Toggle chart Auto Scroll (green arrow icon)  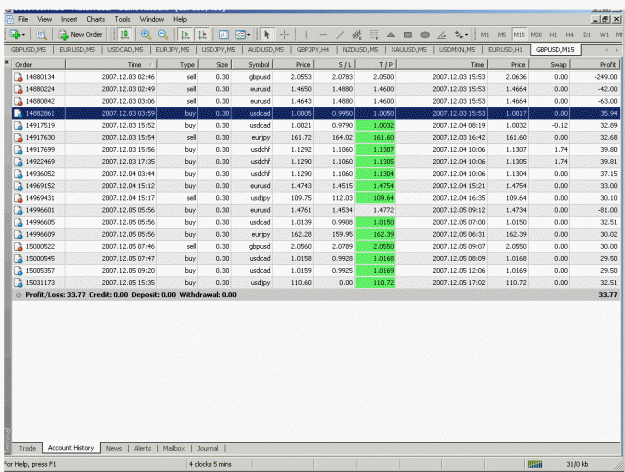(185, 35)
